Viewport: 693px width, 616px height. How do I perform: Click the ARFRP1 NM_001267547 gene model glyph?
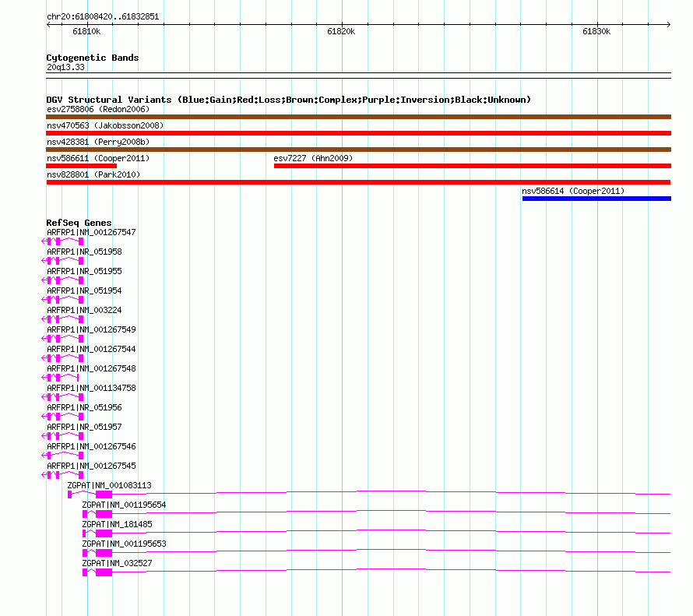point(62,241)
